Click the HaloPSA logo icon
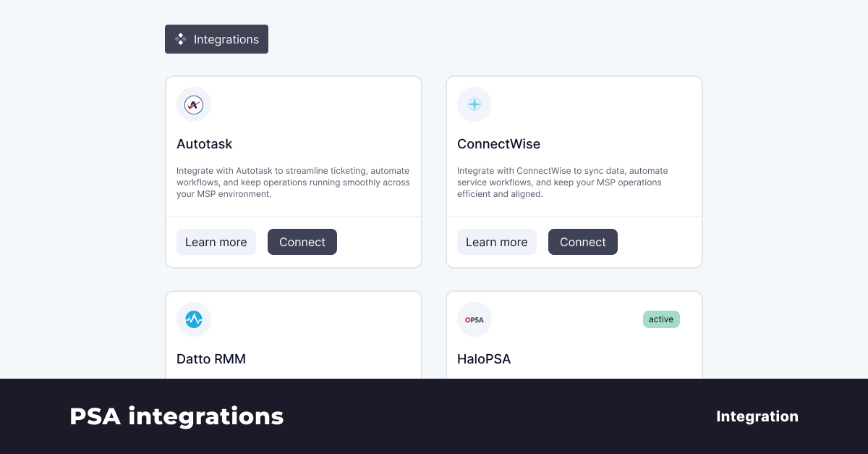The image size is (868, 454). click(475, 319)
